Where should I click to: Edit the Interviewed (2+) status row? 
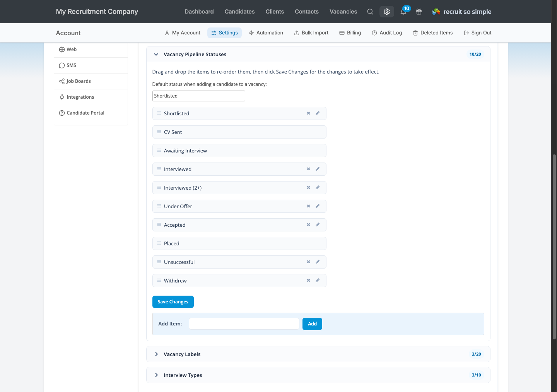point(318,188)
